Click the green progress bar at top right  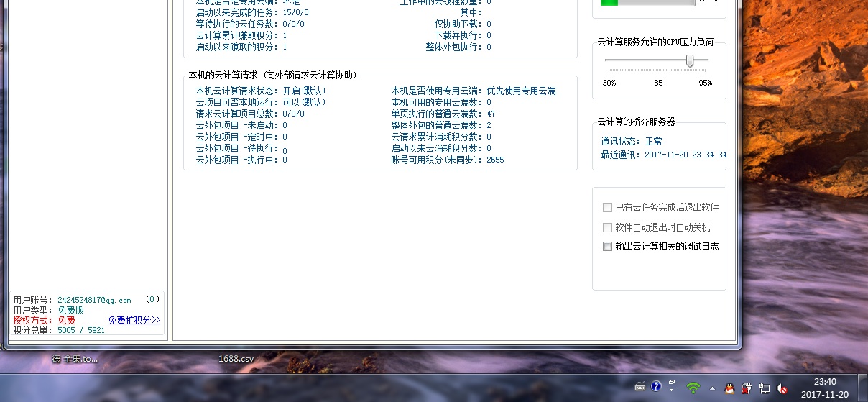point(647,2)
